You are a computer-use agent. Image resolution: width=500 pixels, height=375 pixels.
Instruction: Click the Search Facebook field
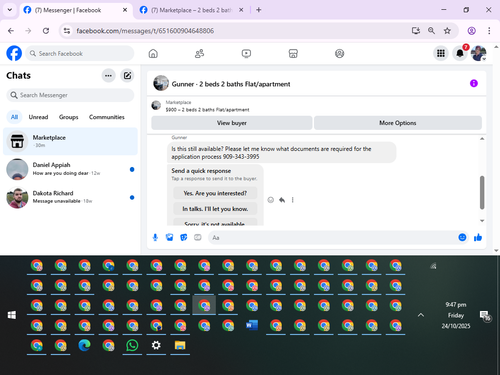(80, 53)
